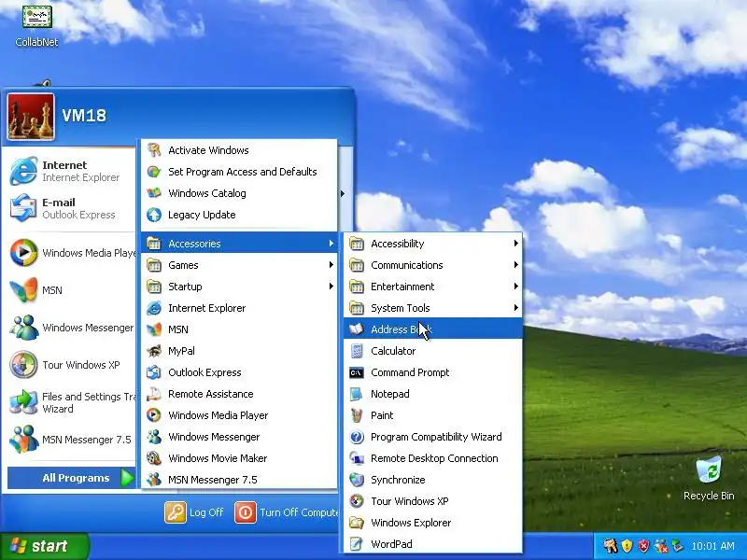
Task: Open Windows Explorer from Accessories
Action: click(x=432, y=523)
